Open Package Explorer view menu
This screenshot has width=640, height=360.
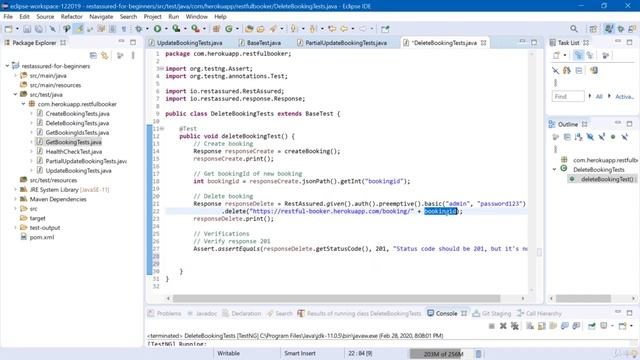[133, 56]
